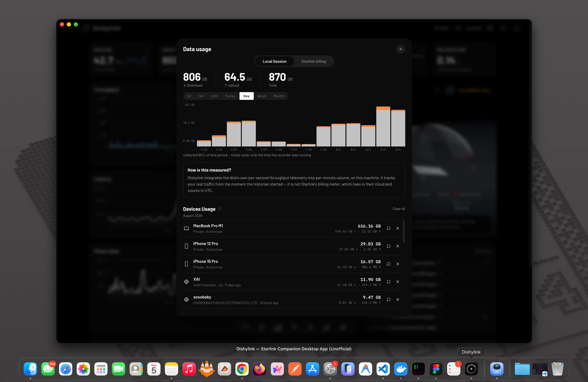Click the 11.90 GB total for XAI
Viewport: 588px width, 382px height.
(x=370, y=279)
